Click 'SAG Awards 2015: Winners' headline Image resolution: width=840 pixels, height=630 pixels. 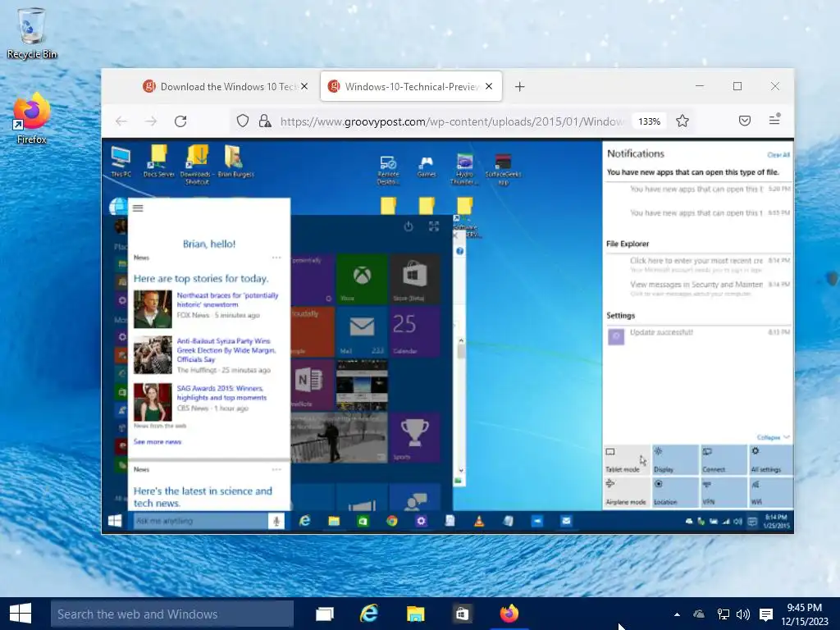click(221, 393)
